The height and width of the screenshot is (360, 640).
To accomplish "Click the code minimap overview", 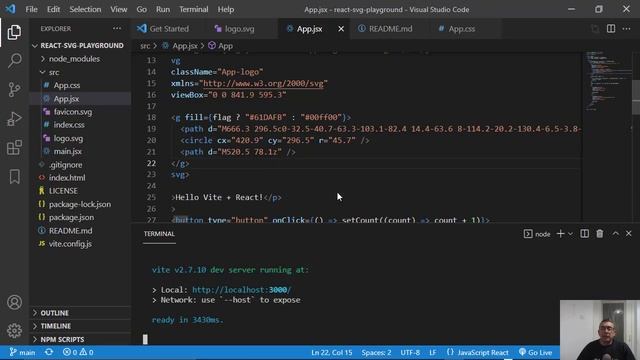I will tap(607, 82).
